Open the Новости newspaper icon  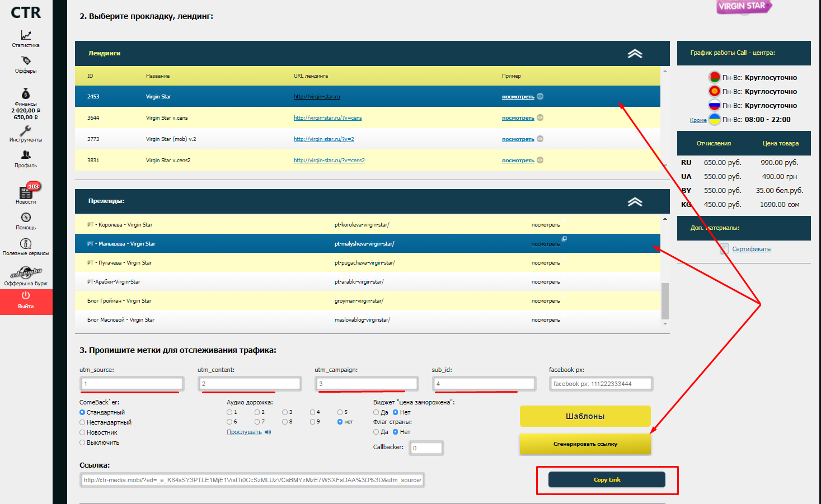pos(26,193)
